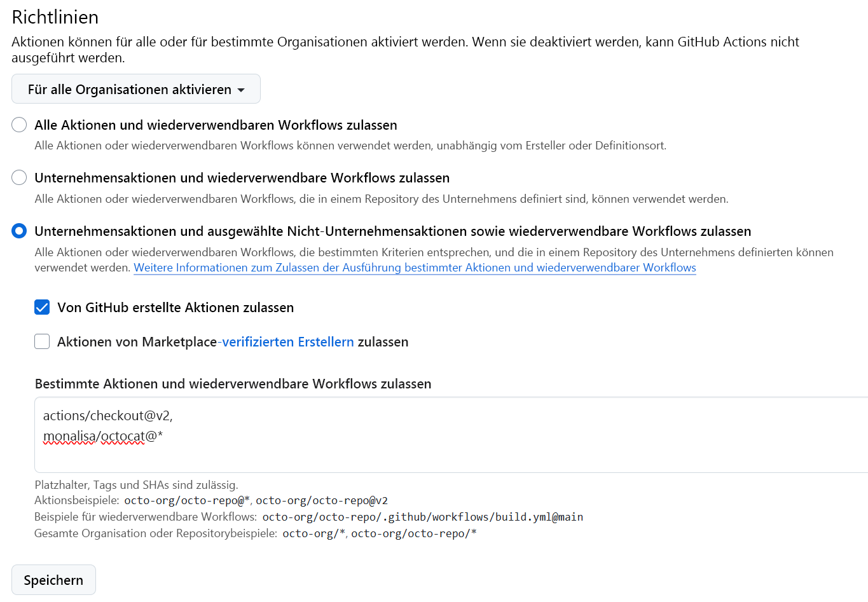Select "Alle Aktionen und wiederverwendbaren Workflows zulassen"
The image size is (868, 602).
point(19,125)
